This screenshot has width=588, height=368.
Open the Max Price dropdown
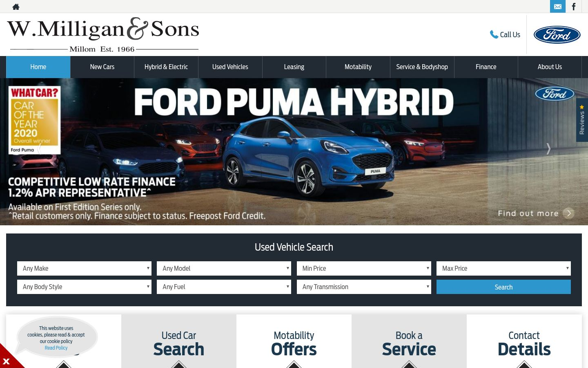click(x=503, y=269)
